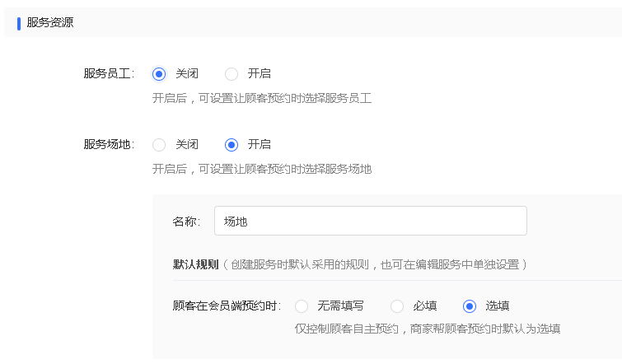This screenshot has width=622, height=364.
Task: Click the 名称 field label
Action: click(x=186, y=222)
